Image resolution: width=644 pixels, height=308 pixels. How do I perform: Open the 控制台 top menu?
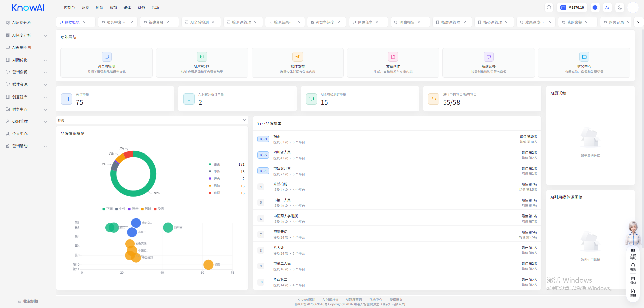69,8
